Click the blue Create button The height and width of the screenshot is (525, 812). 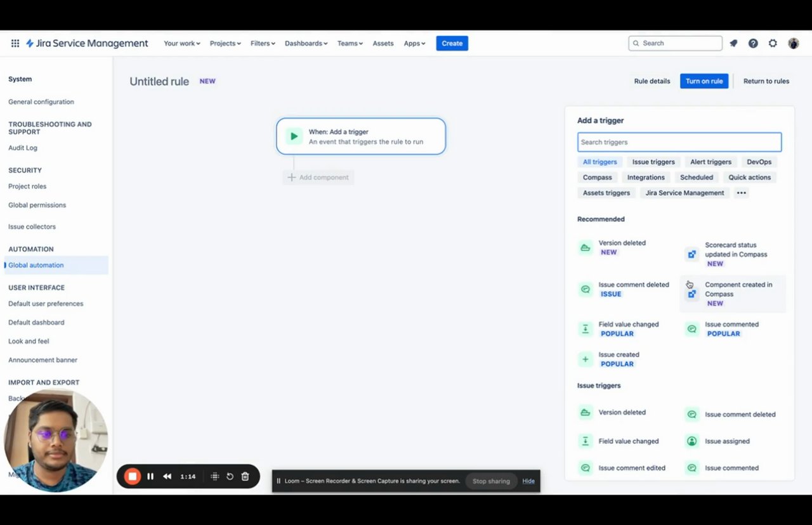(x=452, y=43)
